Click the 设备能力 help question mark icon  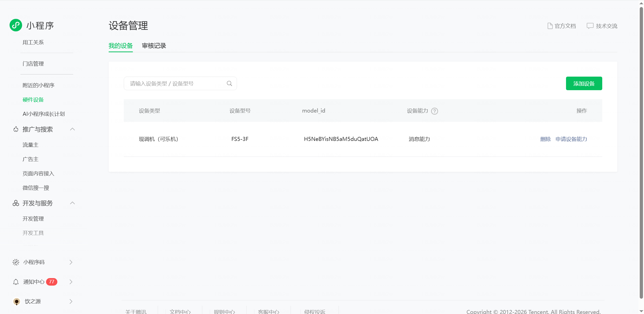[x=434, y=111]
